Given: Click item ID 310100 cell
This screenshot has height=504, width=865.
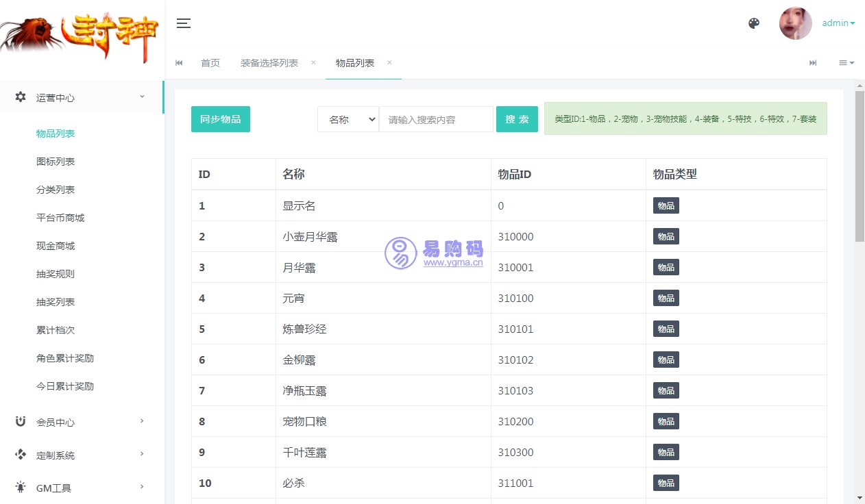Looking at the screenshot, I should tap(568, 298).
